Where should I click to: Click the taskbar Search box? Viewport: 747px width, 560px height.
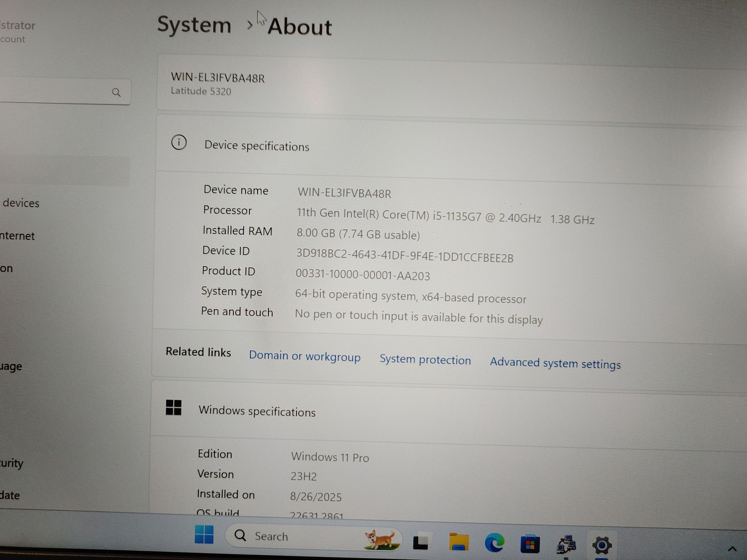click(x=314, y=537)
